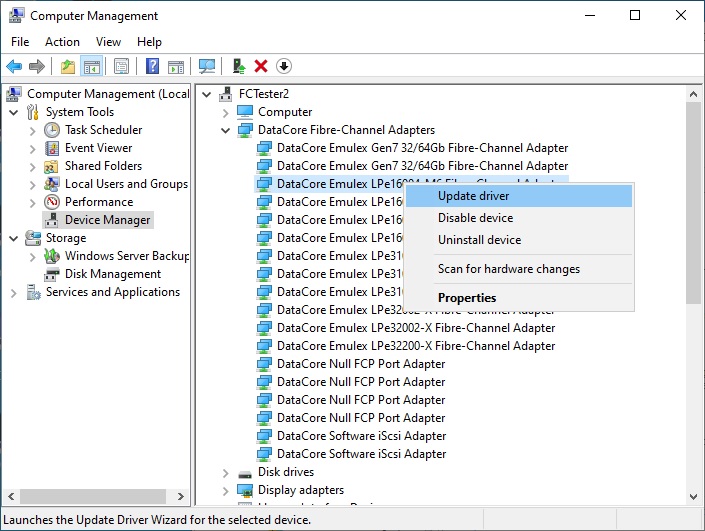The height and width of the screenshot is (531, 705).
Task: Click red X Uninstall device icon
Action: point(261,66)
